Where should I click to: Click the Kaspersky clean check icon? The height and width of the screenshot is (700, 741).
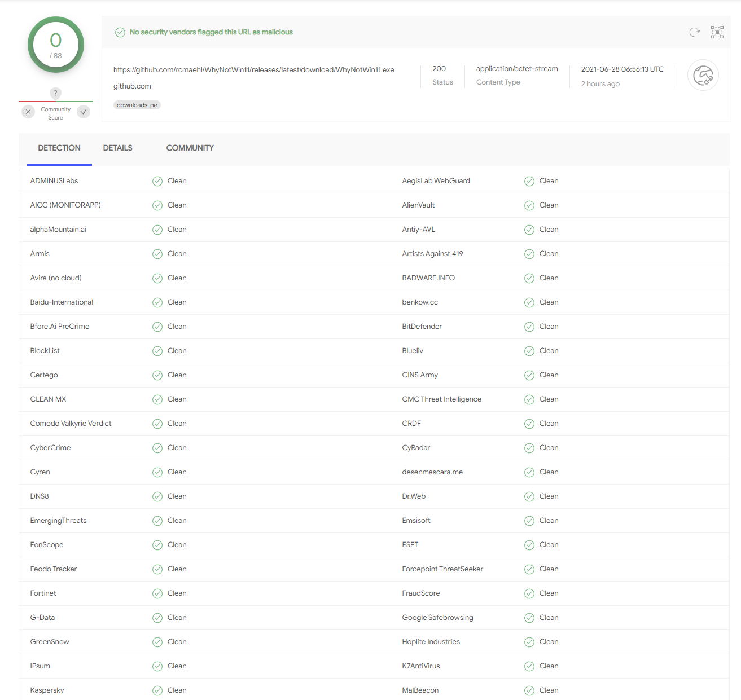pyautogui.click(x=157, y=690)
